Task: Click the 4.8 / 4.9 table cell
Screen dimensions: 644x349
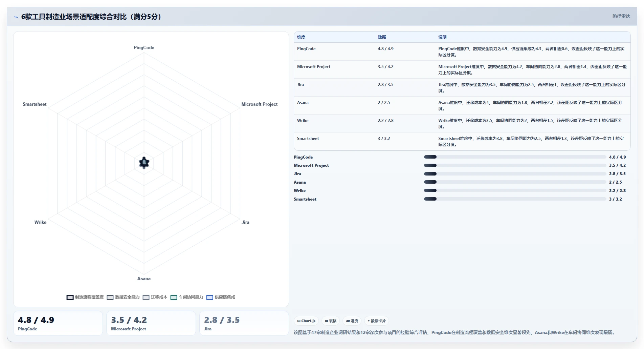Action: point(386,49)
